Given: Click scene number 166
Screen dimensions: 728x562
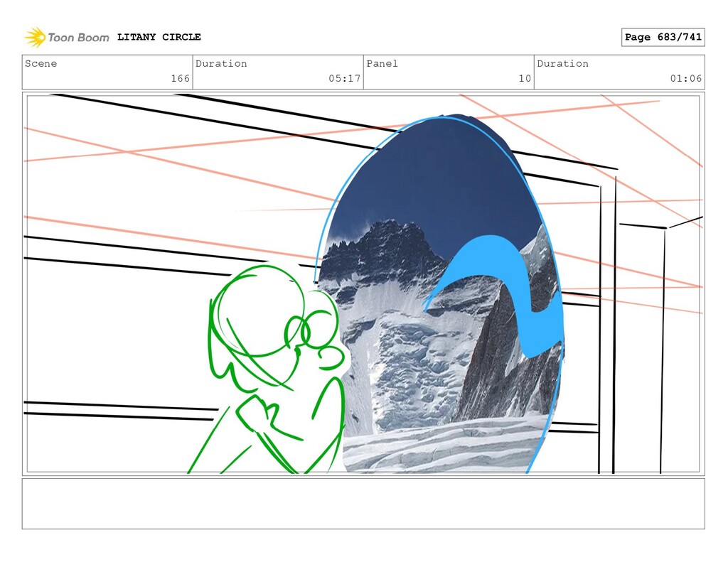Looking at the screenshot, I should tap(180, 78).
